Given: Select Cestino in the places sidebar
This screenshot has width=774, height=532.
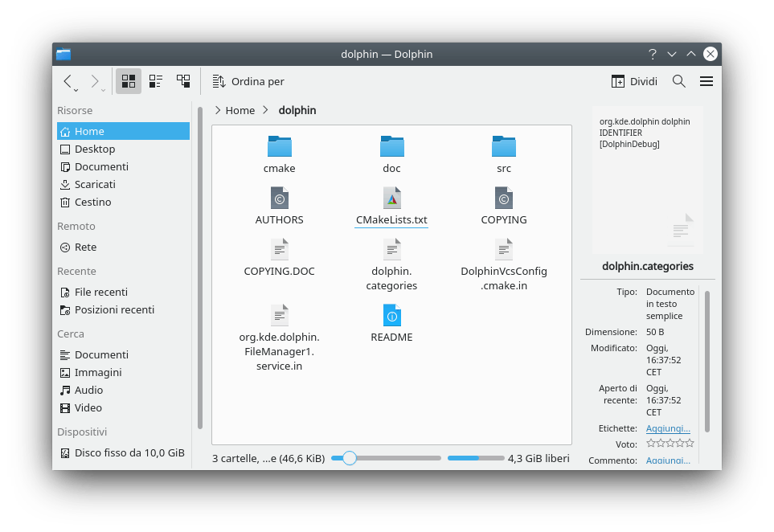Looking at the screenshot, I should coord(92,202).
